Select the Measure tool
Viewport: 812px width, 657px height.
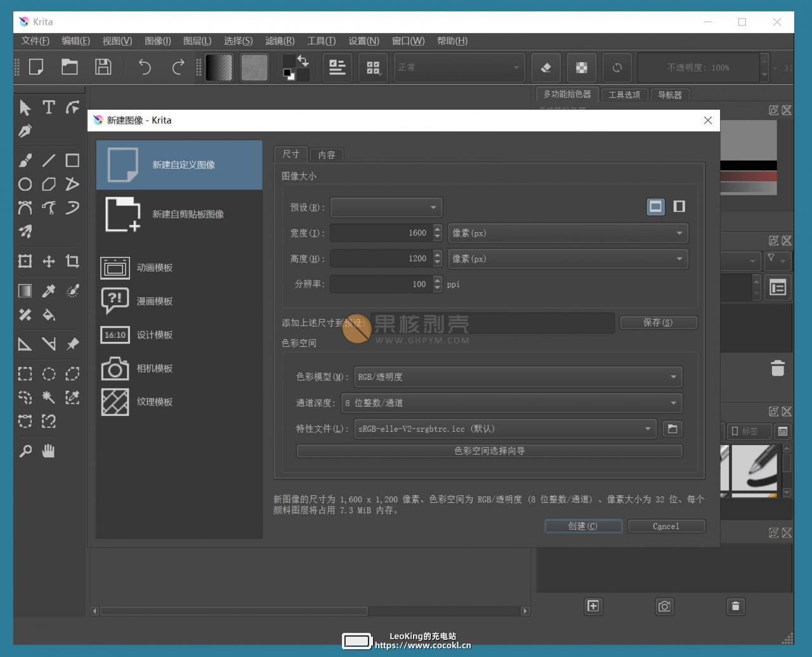49,344
